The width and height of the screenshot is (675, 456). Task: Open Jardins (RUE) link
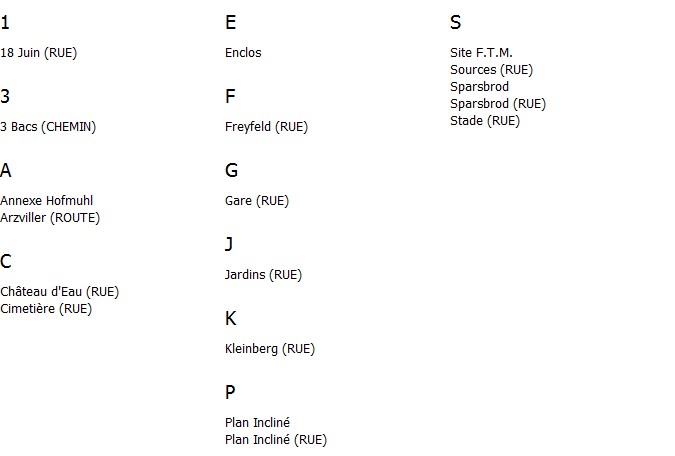point(263,275)
